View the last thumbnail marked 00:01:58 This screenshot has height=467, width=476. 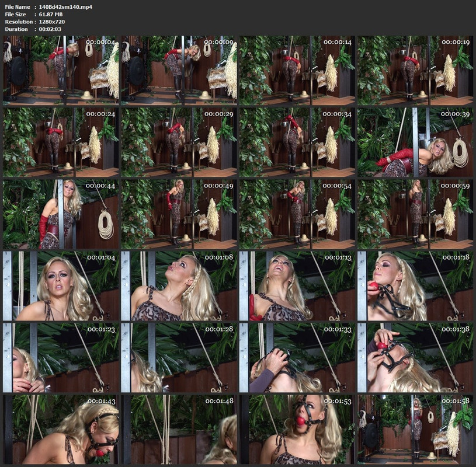pyautogui.click(x=415, y=430)
